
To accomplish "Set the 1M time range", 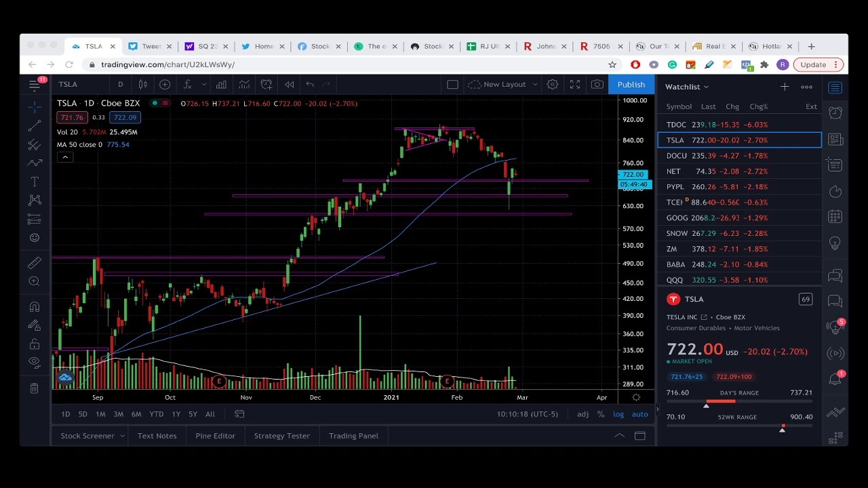I will 100,414.
